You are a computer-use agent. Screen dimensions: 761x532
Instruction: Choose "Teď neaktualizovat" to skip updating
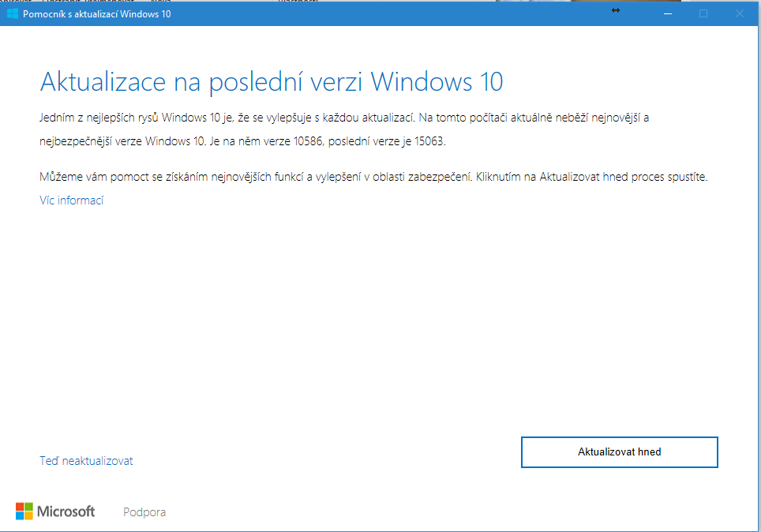coord(86,461)
